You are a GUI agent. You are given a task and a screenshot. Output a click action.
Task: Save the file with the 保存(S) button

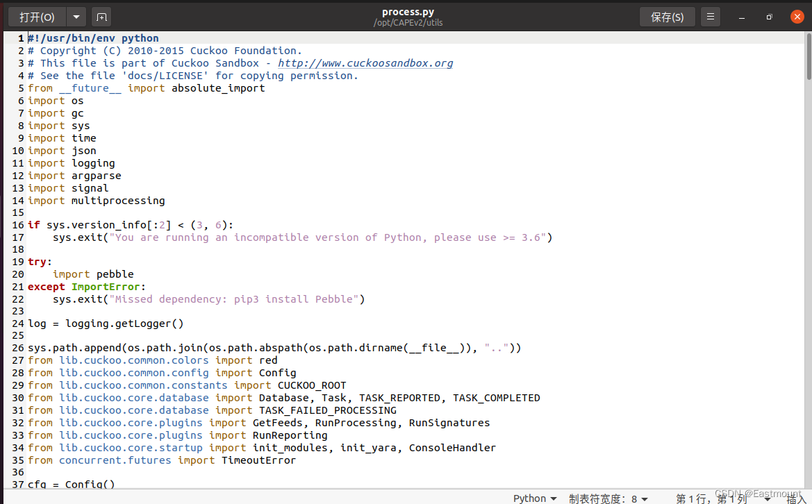667,17
